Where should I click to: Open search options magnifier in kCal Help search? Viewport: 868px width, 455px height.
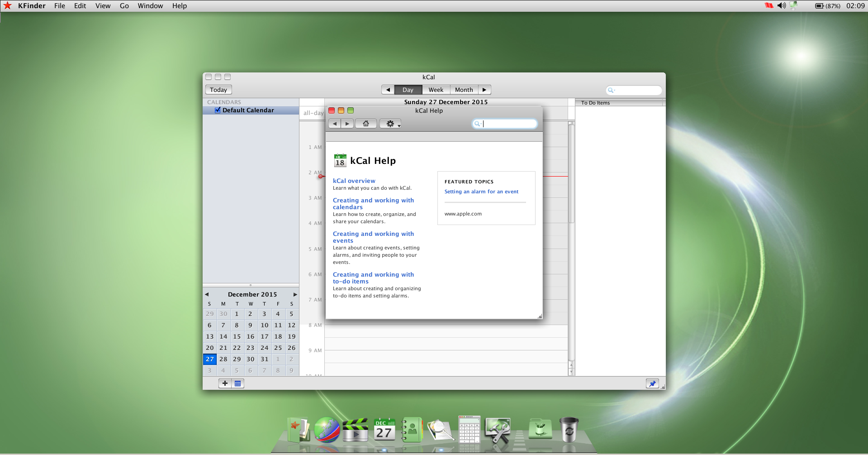pyautogui.click(x=477, y=124)
